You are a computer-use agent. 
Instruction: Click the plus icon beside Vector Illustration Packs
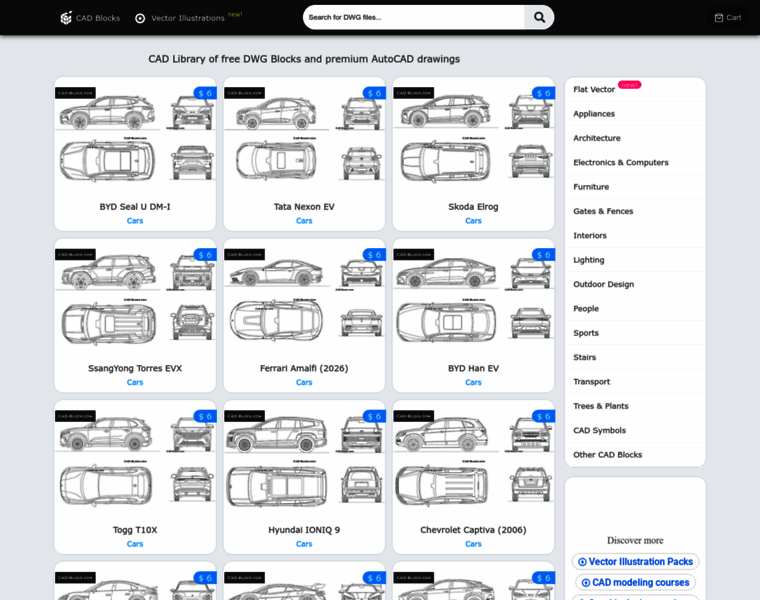(x=582, y=562)
